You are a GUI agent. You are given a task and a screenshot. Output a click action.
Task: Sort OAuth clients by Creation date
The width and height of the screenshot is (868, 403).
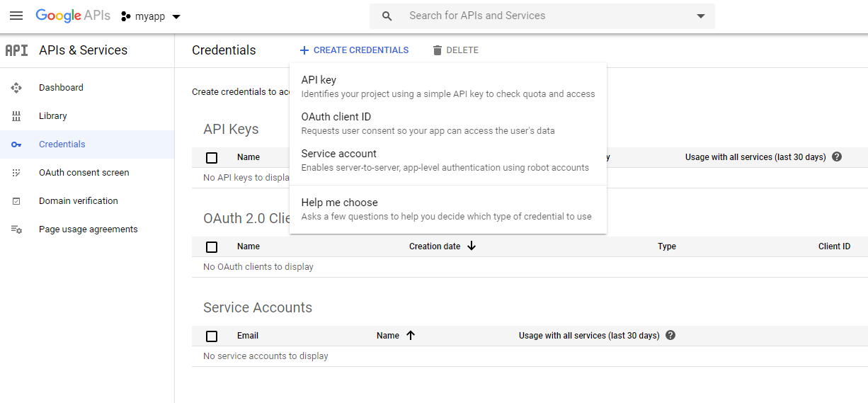(x=435, y=246)
